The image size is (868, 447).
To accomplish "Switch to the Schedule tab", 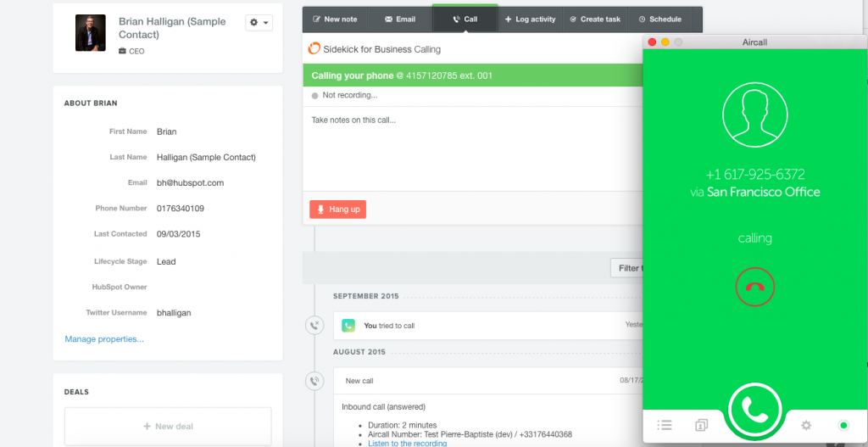I will (x=659, y=20).
